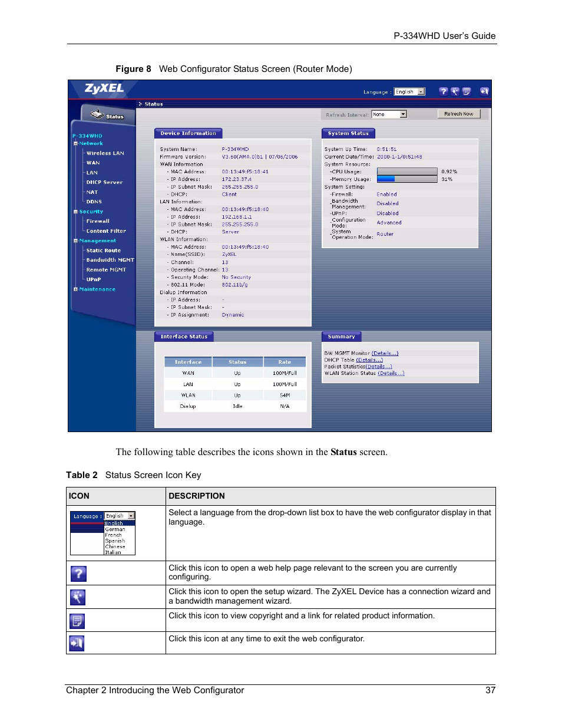
Task: Open the Refresh Interval dropdown
Action: [389, 114]
